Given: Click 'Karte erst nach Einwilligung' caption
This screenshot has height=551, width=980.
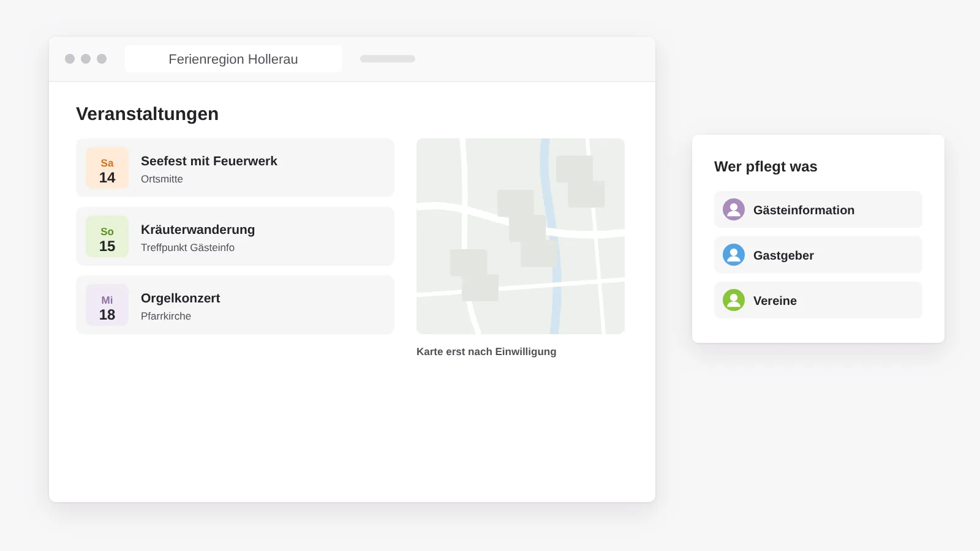Looking at the screenshot, I should 486,351.
